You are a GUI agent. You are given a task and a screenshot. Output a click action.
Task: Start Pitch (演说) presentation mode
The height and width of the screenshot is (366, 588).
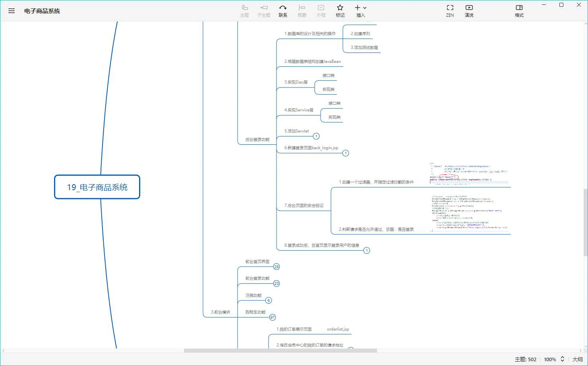click(469, 11)
